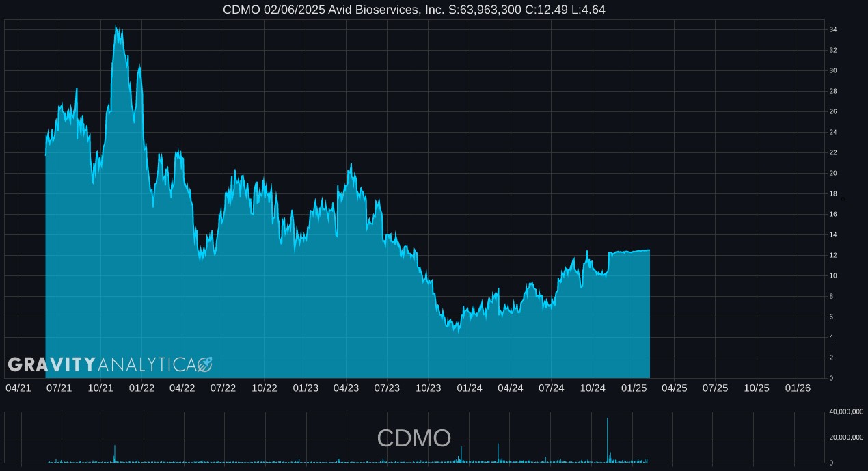
Task: Click the 22 price tick label
Action: click(833, 153)
